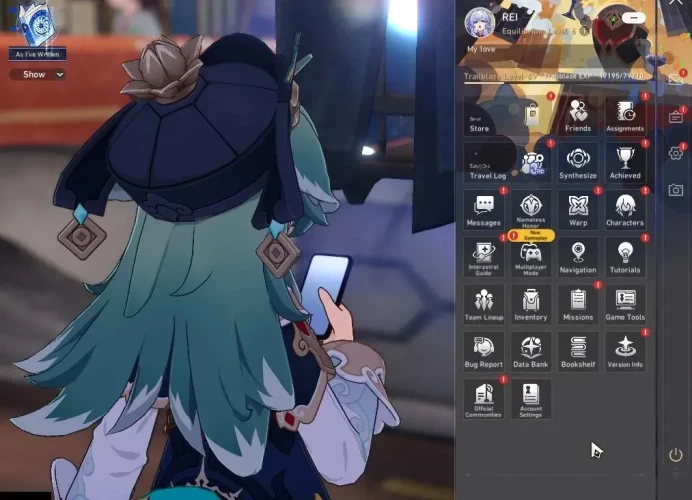Viewport: 692px width, 500px height.
Task: Open the Synthesize menu
Action: pyautogui.click(x=578, y=162)
